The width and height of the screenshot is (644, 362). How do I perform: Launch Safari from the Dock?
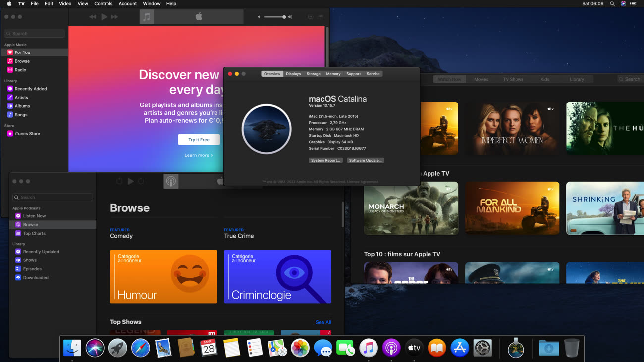pos(140,348)
